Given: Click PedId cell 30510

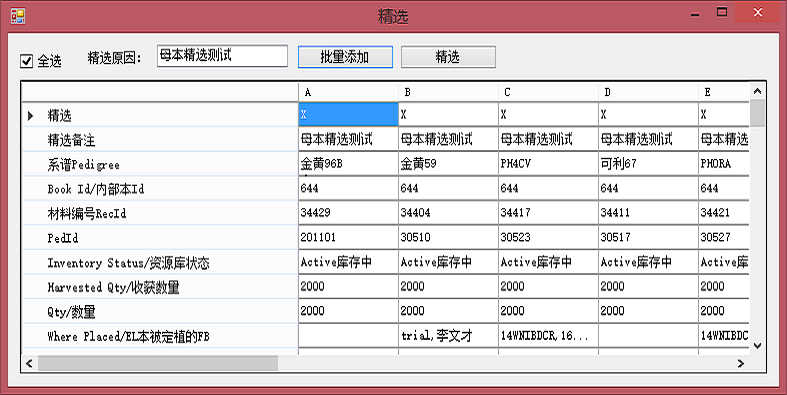Looking at the screenshot, I should 448,237.
